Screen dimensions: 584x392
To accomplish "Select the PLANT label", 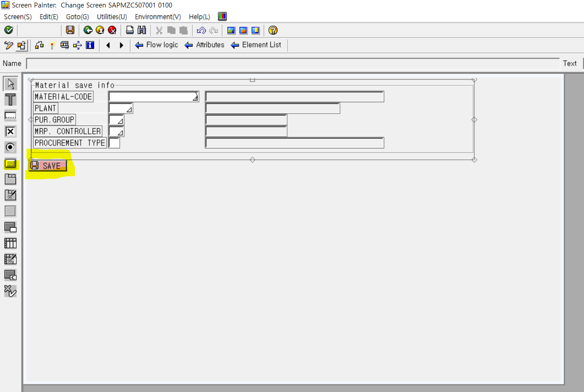I will 45,108.
